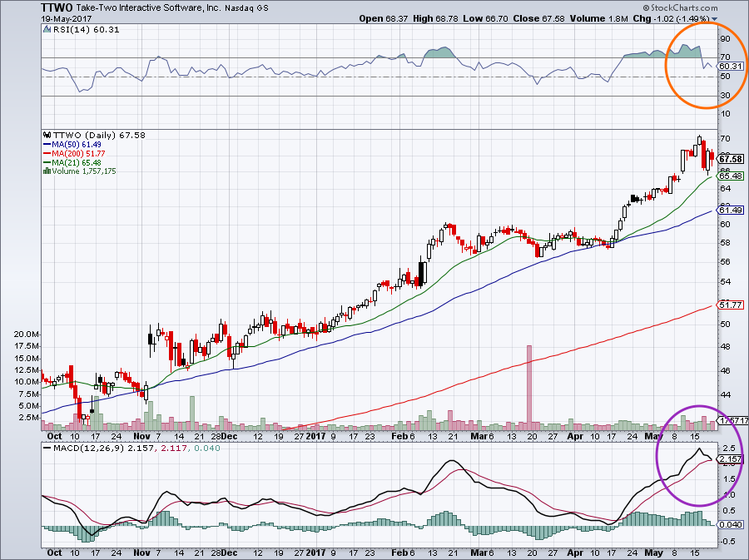Click the RSI(14) indicator icon
This screenshot has width=749, height=560.
pos(47,29)
